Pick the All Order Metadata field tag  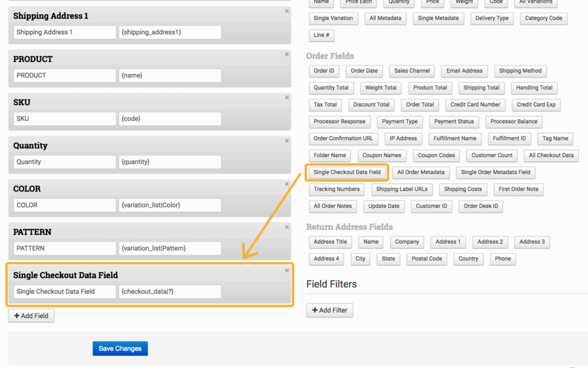point(420,172)
